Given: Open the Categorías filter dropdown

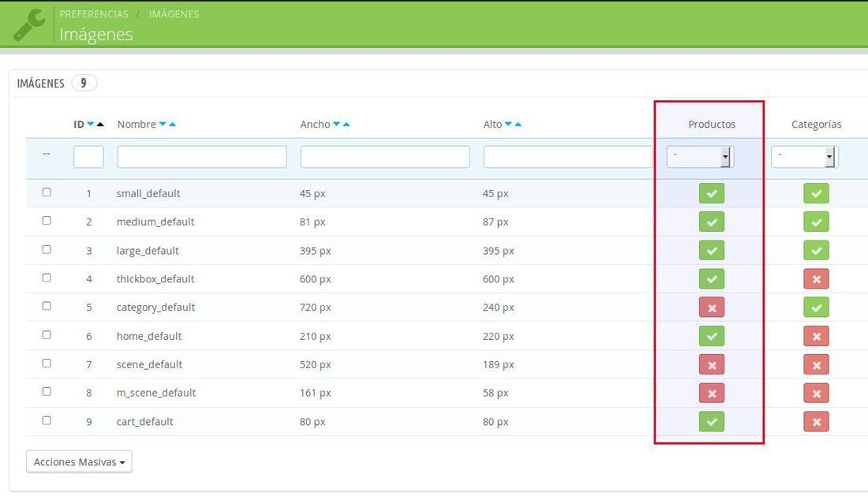Looking at the screenshot, I should pos(804,157).
